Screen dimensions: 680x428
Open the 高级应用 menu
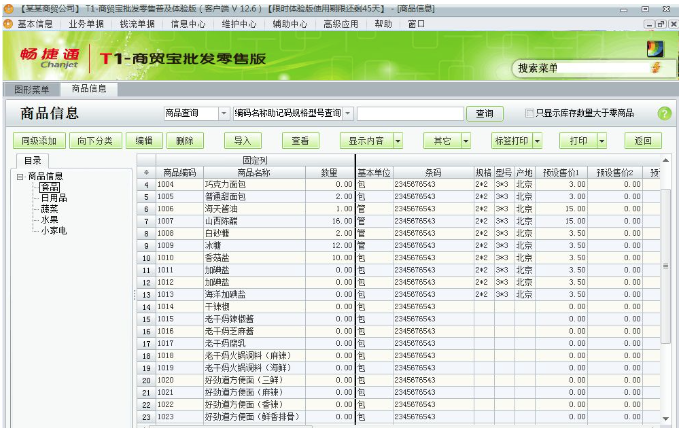click(341, 24)
